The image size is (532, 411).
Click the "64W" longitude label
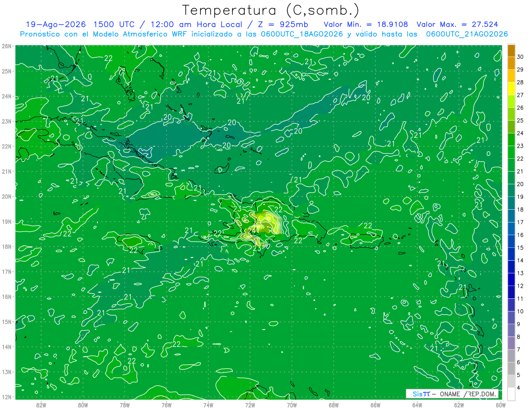(417, 405)
